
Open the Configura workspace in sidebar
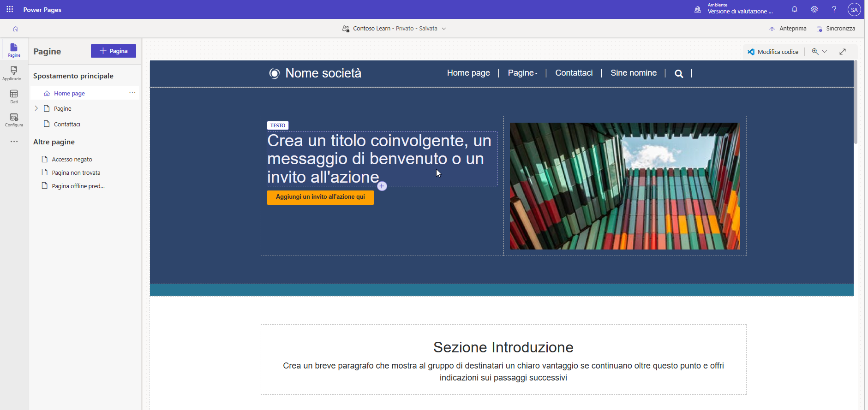(14, 120)
